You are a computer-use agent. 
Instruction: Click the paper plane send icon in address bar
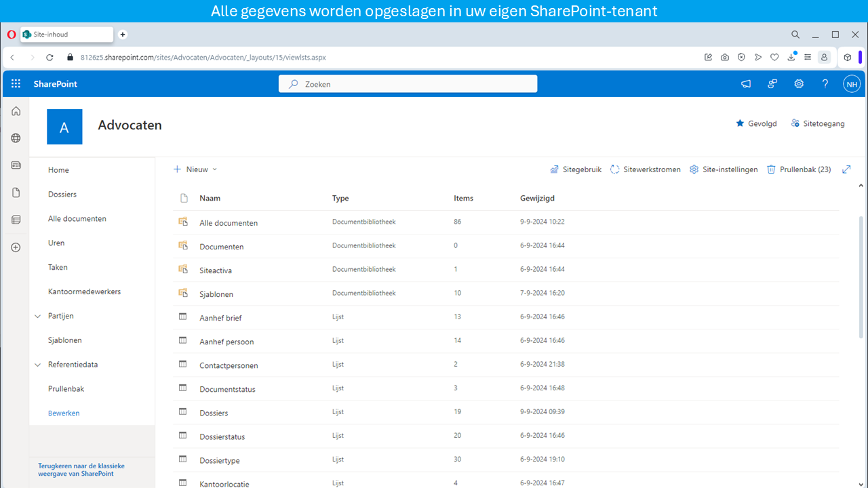coord(758,58)
